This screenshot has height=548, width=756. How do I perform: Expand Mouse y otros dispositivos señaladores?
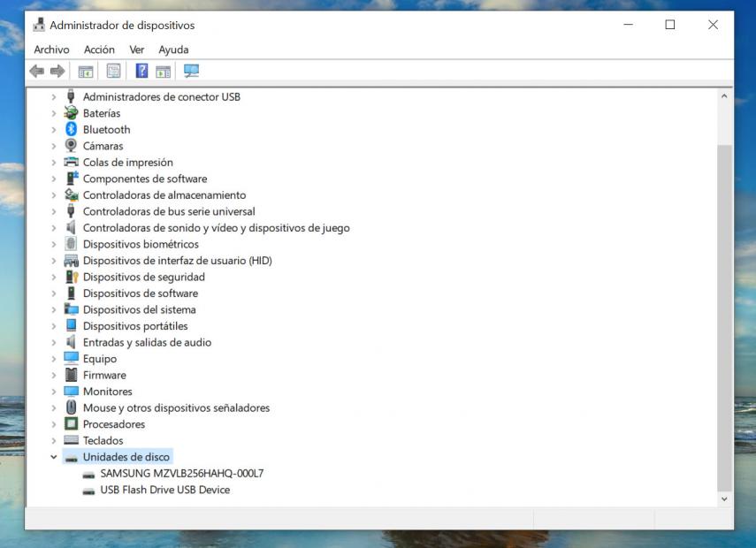56,407
